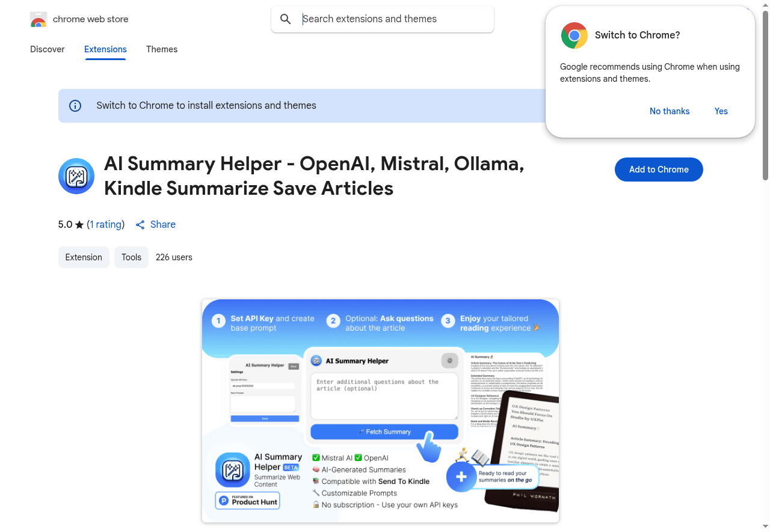Click the info icon in the banner
Screen dimensions: 770x532
coord(75,105)
